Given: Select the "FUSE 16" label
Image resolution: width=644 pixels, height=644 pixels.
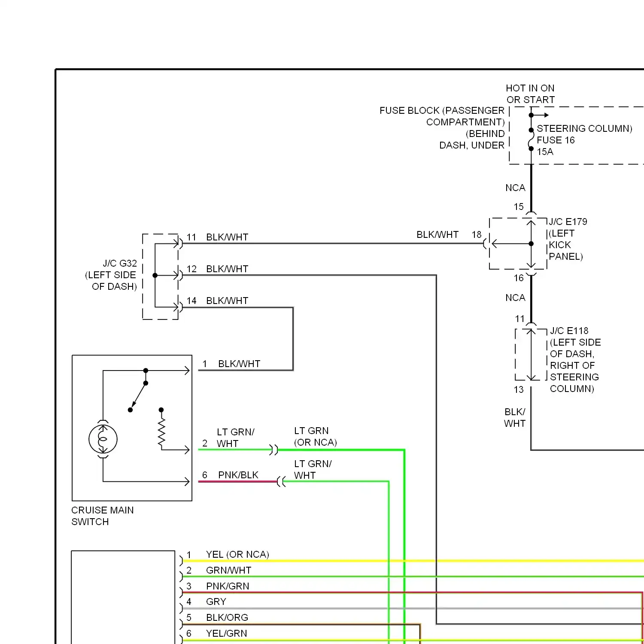Looking at the screenshot, I should [556, 140].
